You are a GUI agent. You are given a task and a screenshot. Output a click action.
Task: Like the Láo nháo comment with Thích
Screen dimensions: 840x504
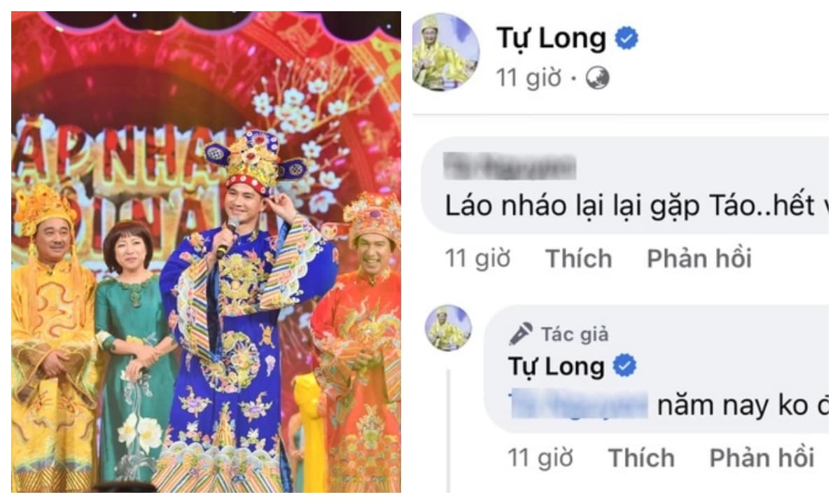point(579,259)
